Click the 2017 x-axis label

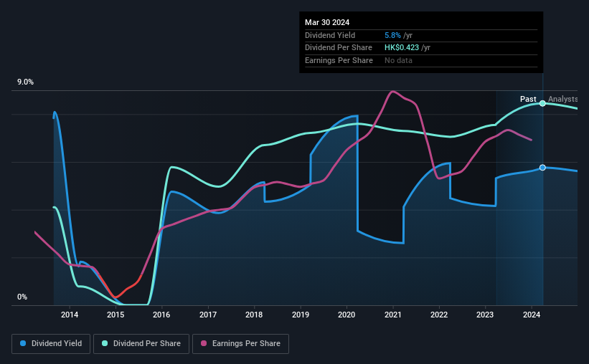[208, 315]
